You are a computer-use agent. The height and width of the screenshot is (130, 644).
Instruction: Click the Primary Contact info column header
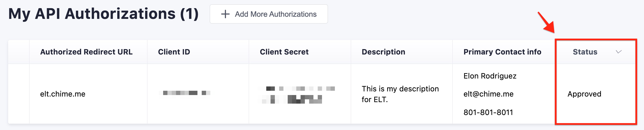tap(502, 52)
